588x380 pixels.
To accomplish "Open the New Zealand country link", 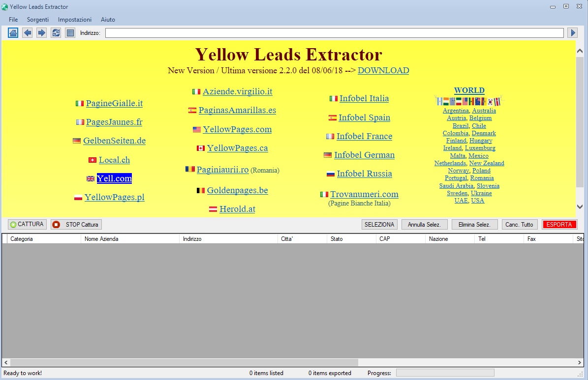I will point(487,163).
